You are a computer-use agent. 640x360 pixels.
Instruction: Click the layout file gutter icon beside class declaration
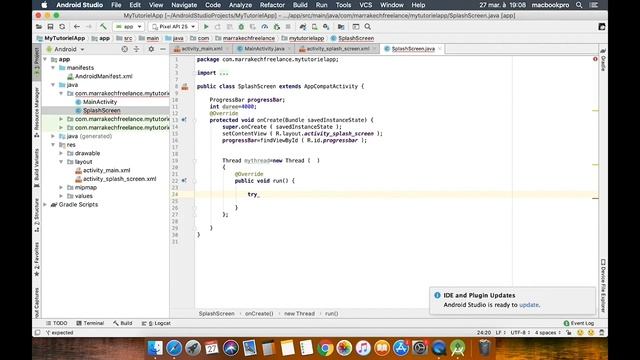[x=185, y=87]
